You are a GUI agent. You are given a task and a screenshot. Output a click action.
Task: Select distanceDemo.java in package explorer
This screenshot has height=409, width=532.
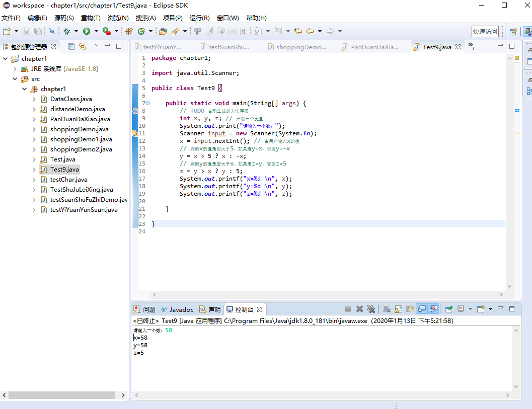pyautogui.click(x=78, y=109)
